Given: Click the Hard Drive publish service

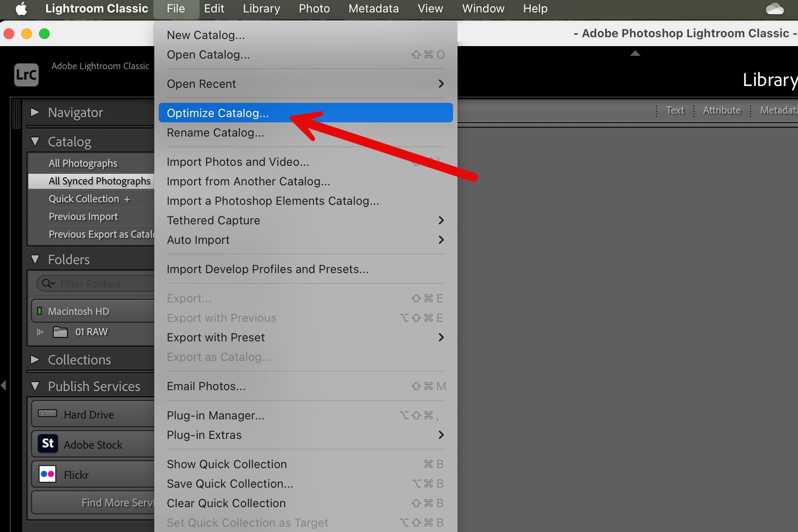Looking at the screenshot, I should [93, 415].
